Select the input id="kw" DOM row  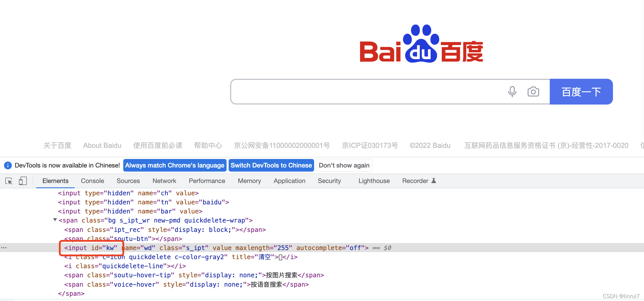pos(322,248)
